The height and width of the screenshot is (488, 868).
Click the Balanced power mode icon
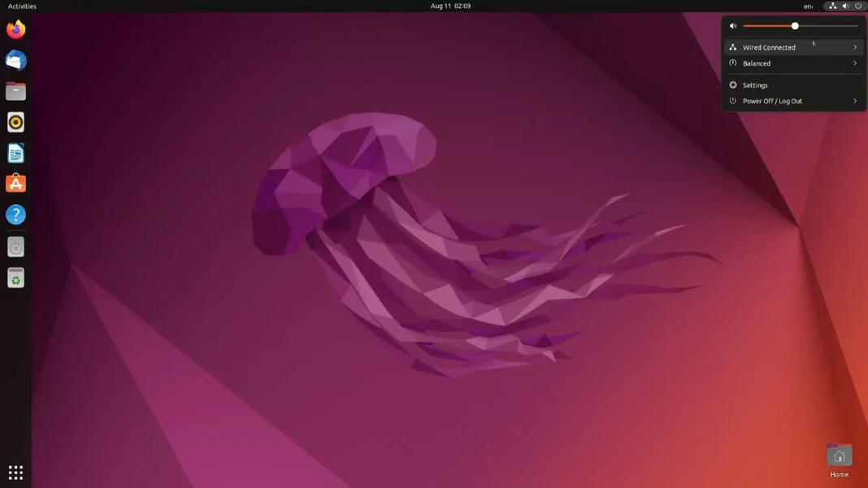733,63
